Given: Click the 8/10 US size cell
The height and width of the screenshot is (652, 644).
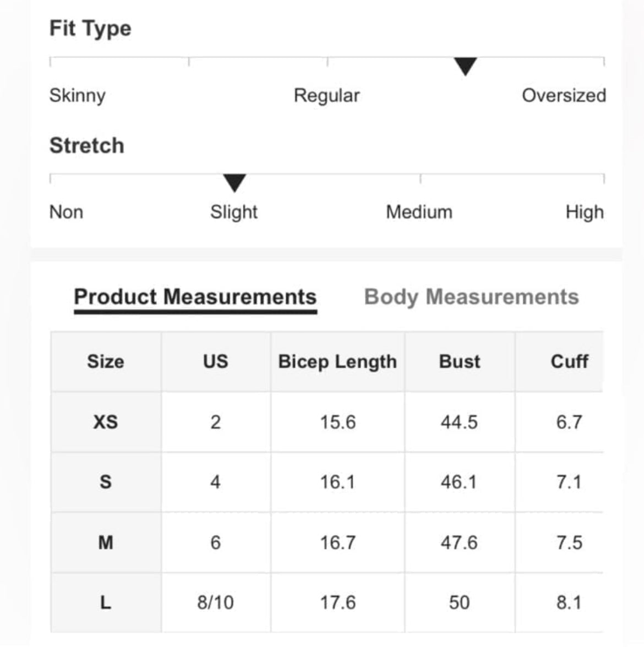Looking at the screenshot, I should point(216,602).
